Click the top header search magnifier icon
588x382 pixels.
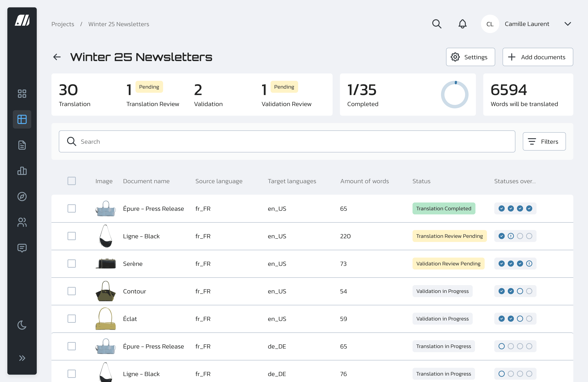point(437,24)
